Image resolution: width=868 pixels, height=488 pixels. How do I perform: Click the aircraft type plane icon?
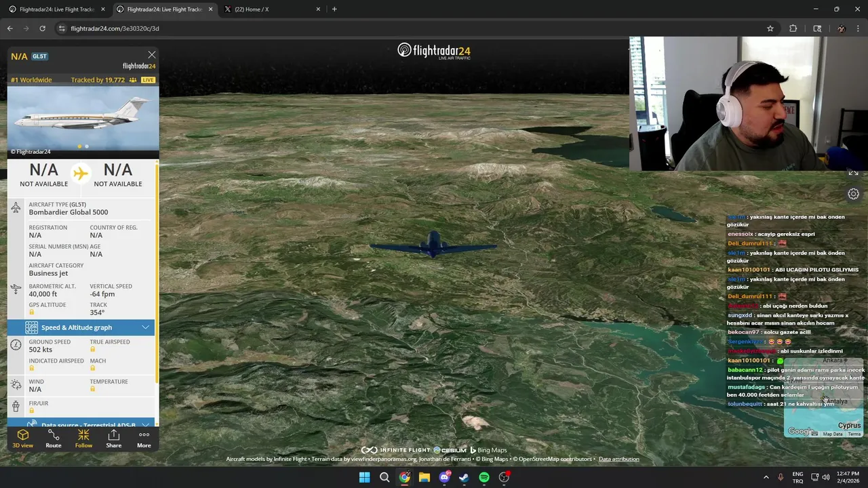pos(16,208)
